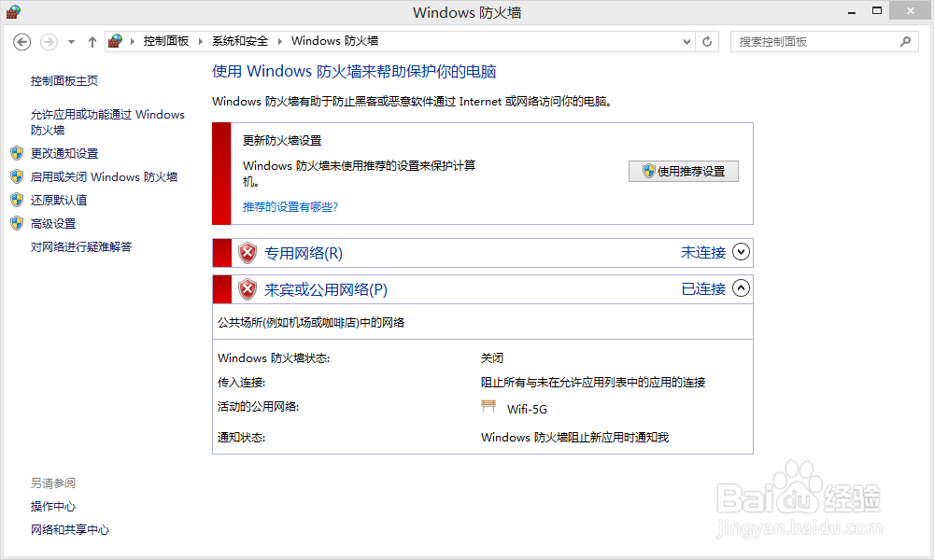Collapse the 来宾或公用网络(P) section chevron

(741, 288)
